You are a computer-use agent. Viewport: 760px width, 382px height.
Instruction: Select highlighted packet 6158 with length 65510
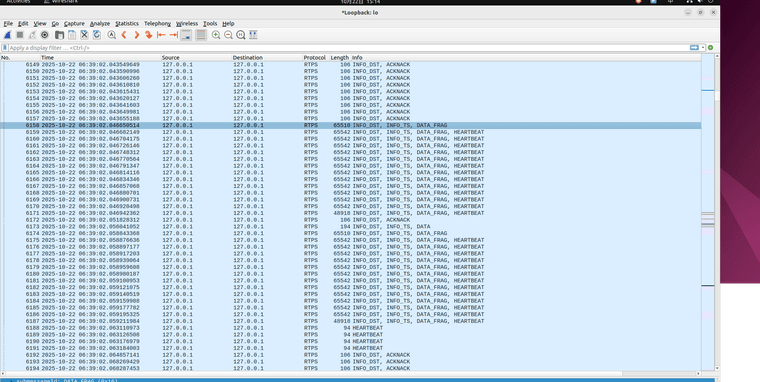click(x=350, y=125)
